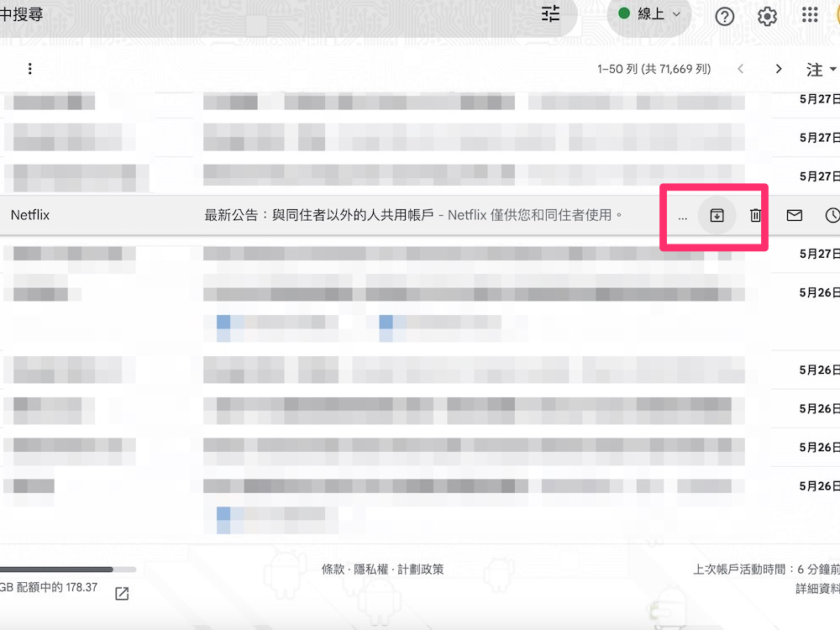Delete the Netflix email
Screen dimensions: 840x630
coord(755,215)
